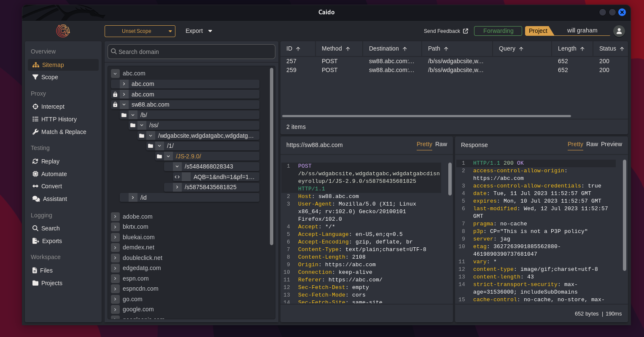Switch request view to Raw tab
Viewport: 644px width, 337px height.
click(x=441, y=144)
